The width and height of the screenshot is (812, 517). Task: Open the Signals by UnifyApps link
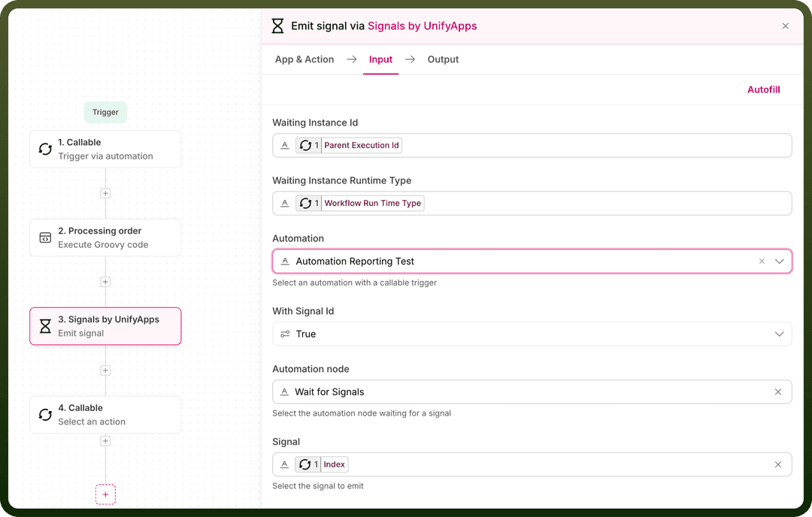click(x=422, y=26)
